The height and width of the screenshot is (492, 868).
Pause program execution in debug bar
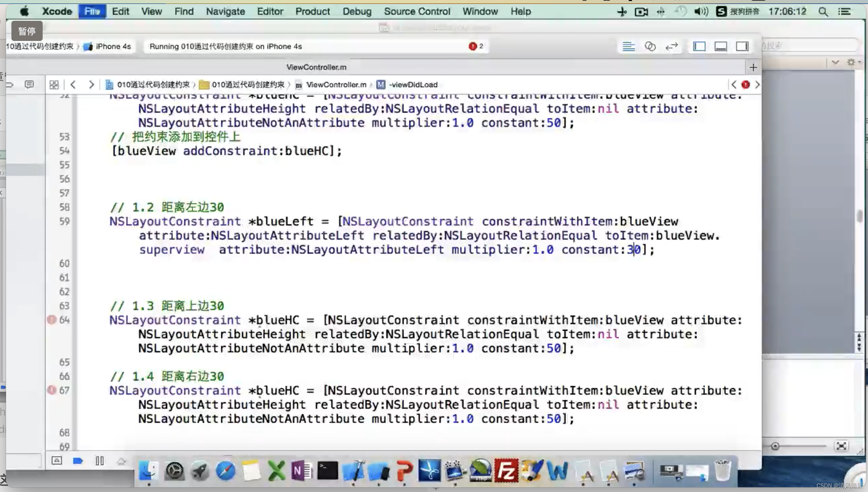(99, 460)
